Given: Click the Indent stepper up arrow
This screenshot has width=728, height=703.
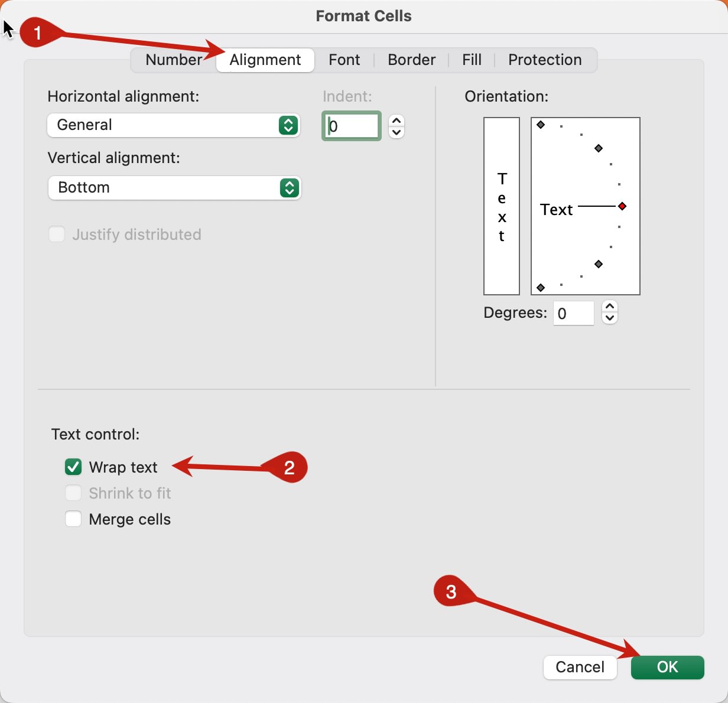Looking at the screenshot, I should pos(396,121).
